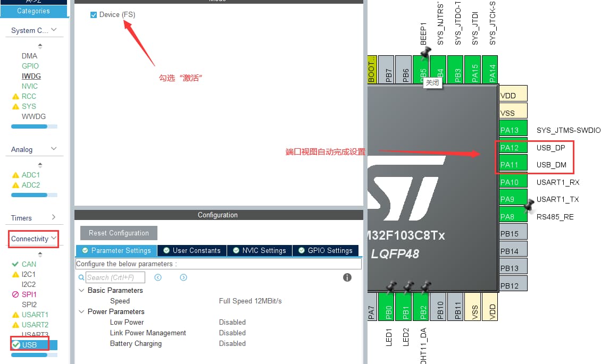Click the previous search result arrow icon
The height and width of the screenshot is (364, 609).
(x=158, y=277)
